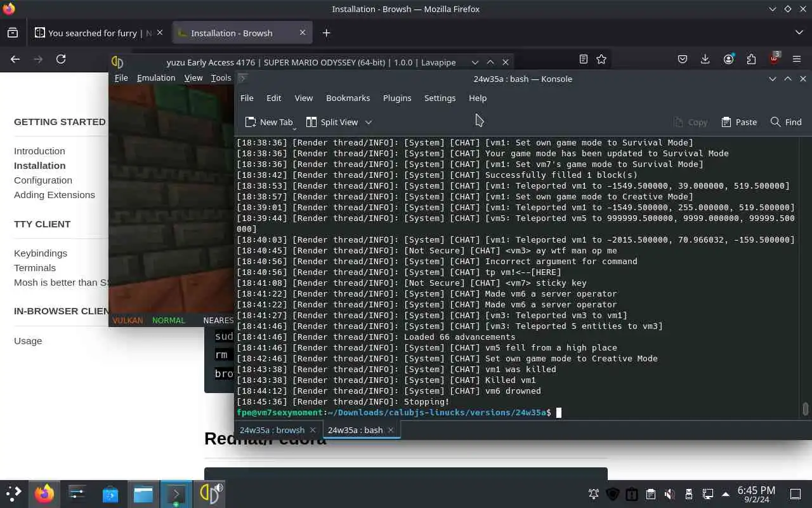Screen dimensions: 812x508
Task: Open a new Firefox tab
Action: click(x=326, y=33)
